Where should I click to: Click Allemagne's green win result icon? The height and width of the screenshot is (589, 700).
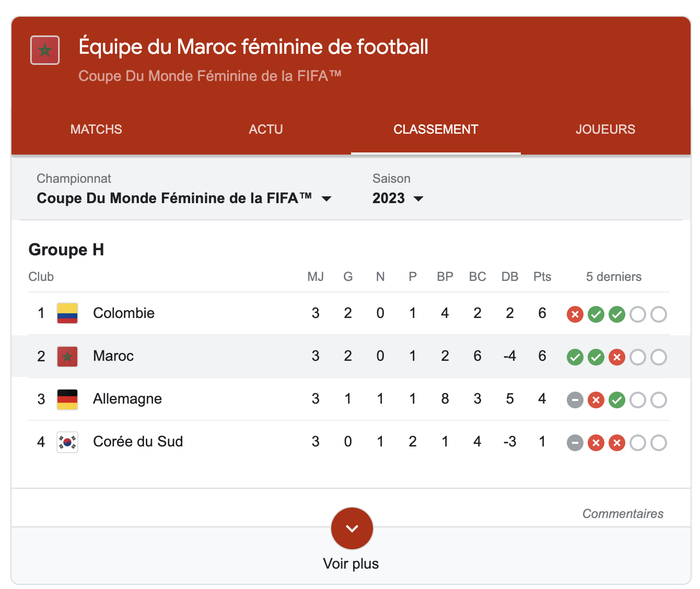[617, 400]
